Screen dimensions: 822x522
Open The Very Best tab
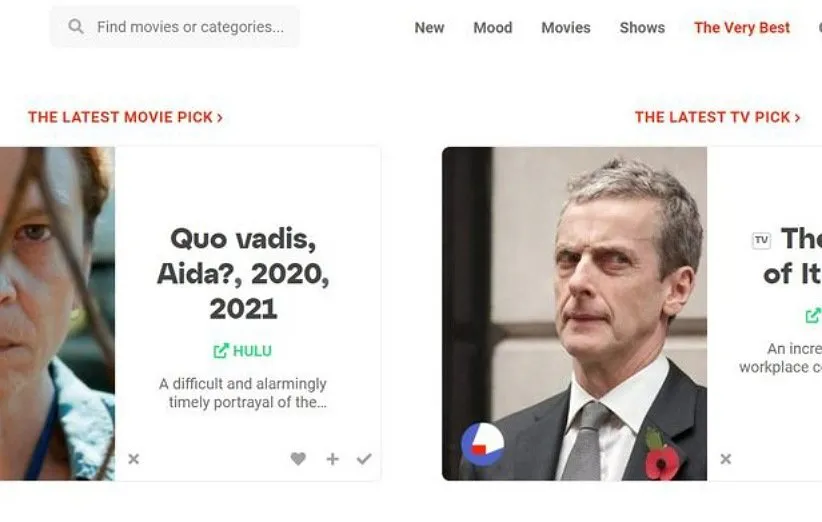pyautogui.click(x=742, y=27)
